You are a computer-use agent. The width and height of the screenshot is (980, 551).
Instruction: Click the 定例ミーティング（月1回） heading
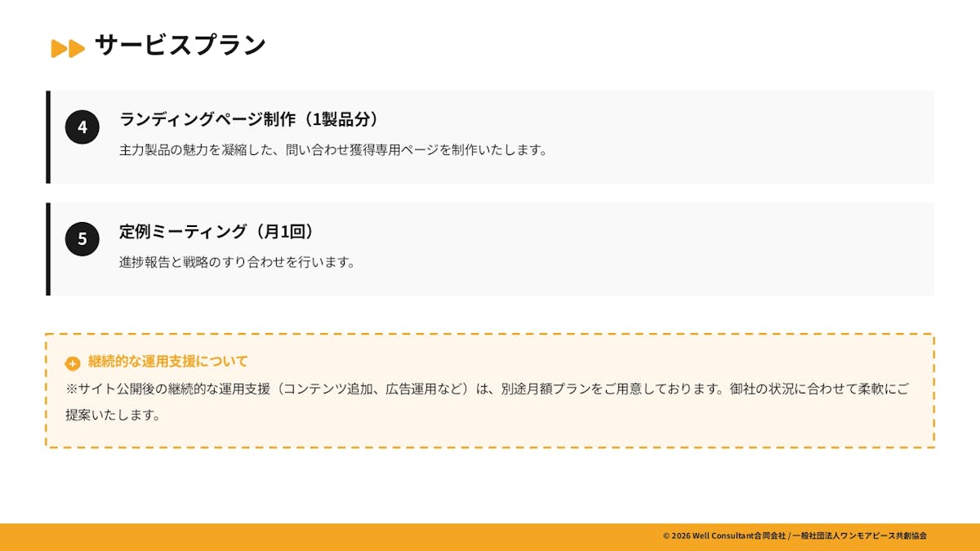click(x=216, y=232)
